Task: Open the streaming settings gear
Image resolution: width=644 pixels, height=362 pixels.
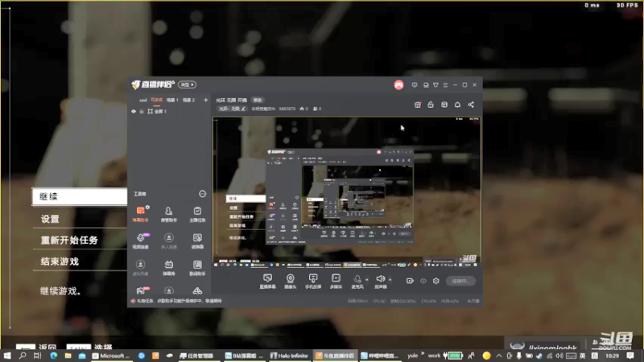Action: [x=436, y=281]
